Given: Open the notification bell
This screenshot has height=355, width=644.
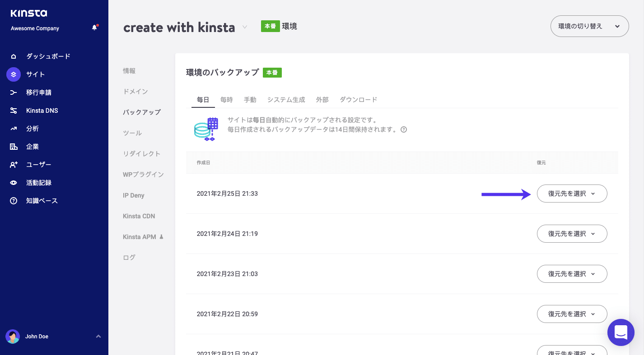Looking at the screenshot, I should 94,27.
